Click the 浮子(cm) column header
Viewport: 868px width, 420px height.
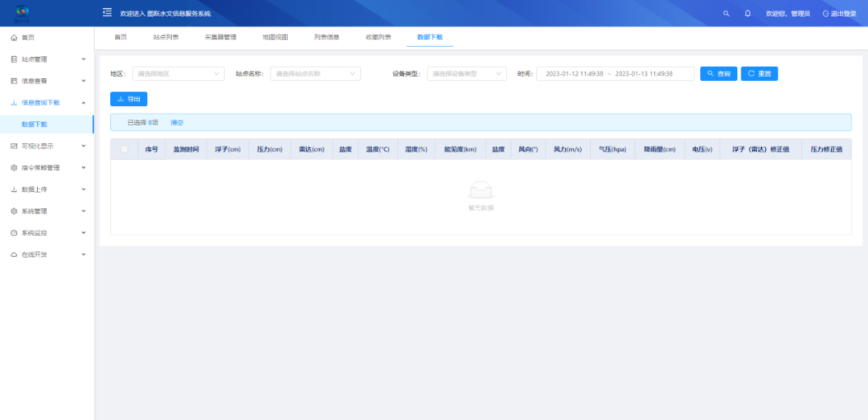(x=228, y=149)
